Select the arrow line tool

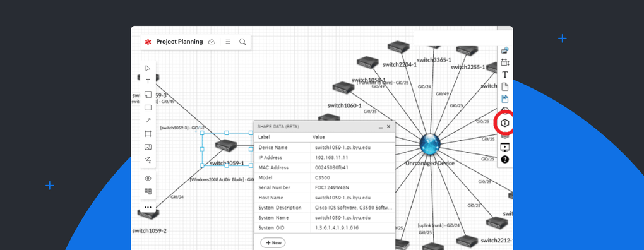click(x=148, y=121)
